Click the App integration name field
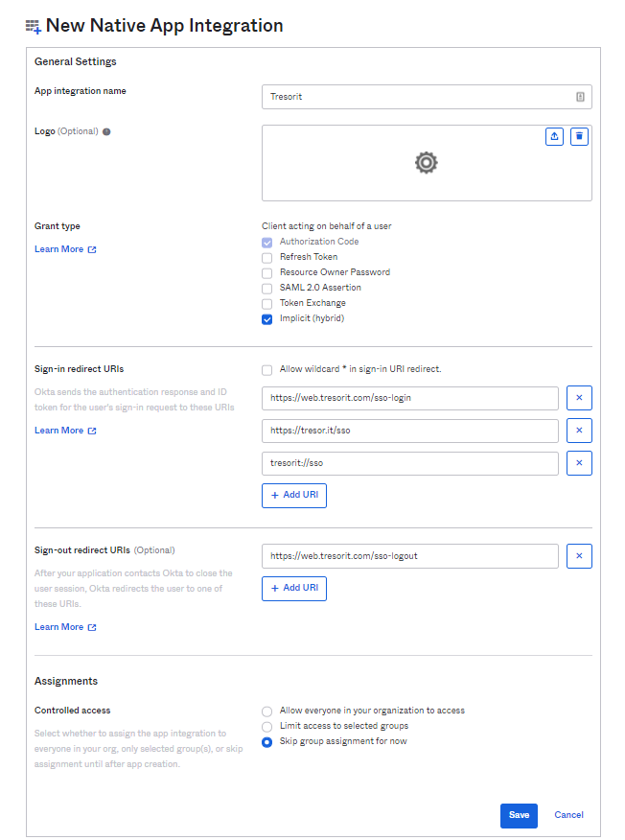The width and height of the screenshot is (625, 840). click(427, 97)
